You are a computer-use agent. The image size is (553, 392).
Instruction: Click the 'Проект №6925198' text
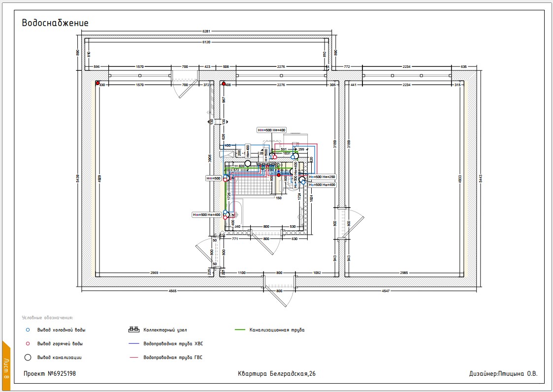coord(50,373)
